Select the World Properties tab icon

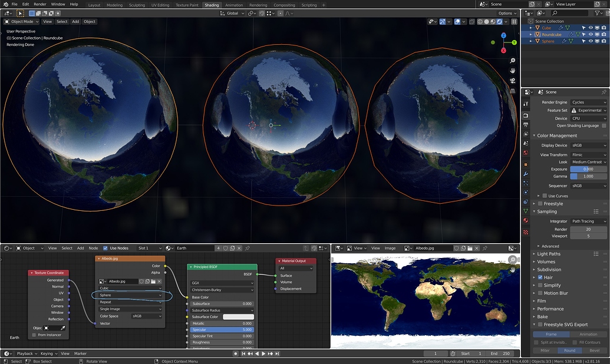(x=527, y=153)
